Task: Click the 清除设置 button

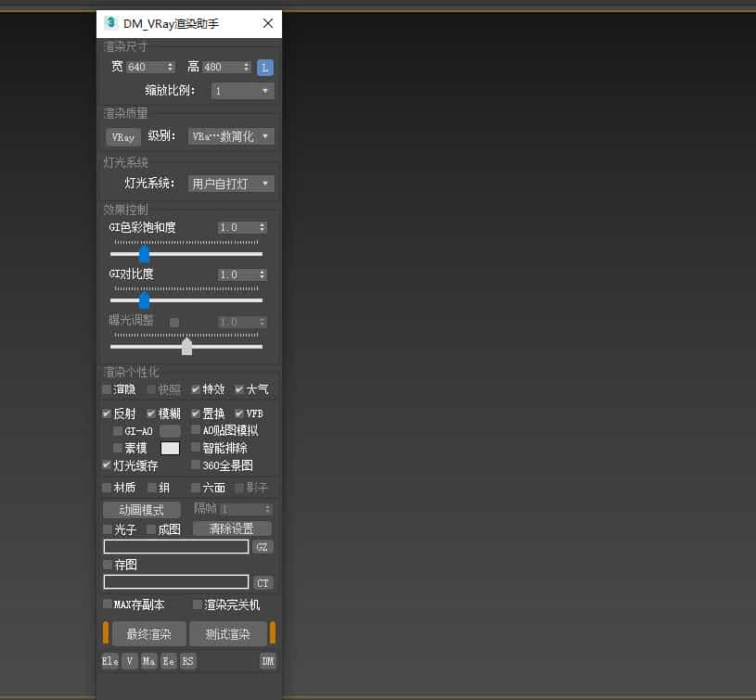Action: 232,528
